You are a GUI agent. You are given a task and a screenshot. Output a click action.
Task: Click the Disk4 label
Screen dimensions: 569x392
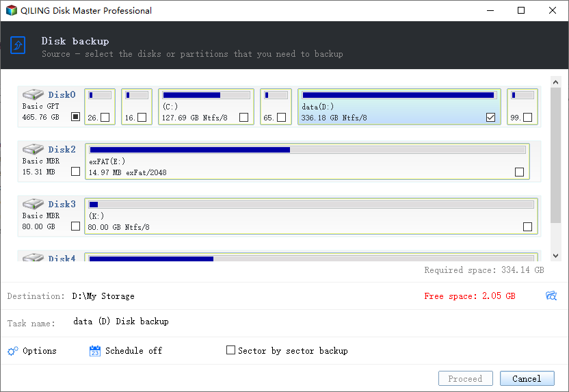[62, 258]
